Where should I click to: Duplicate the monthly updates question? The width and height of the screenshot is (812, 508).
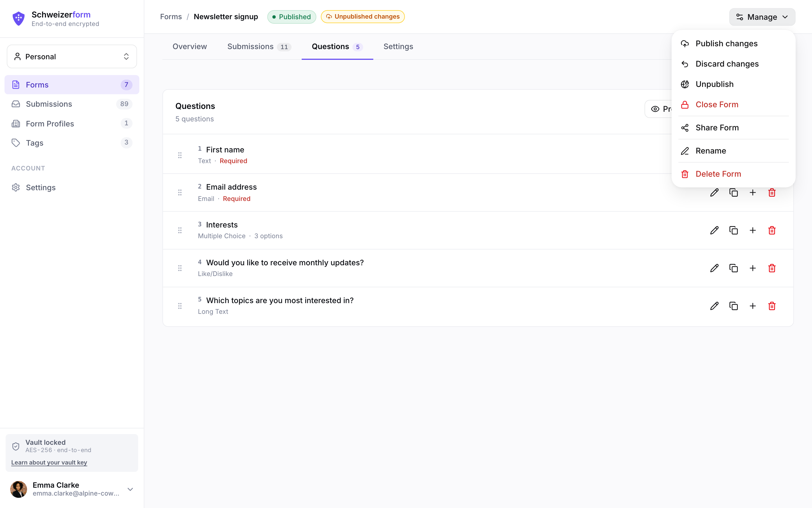[734, 268]
